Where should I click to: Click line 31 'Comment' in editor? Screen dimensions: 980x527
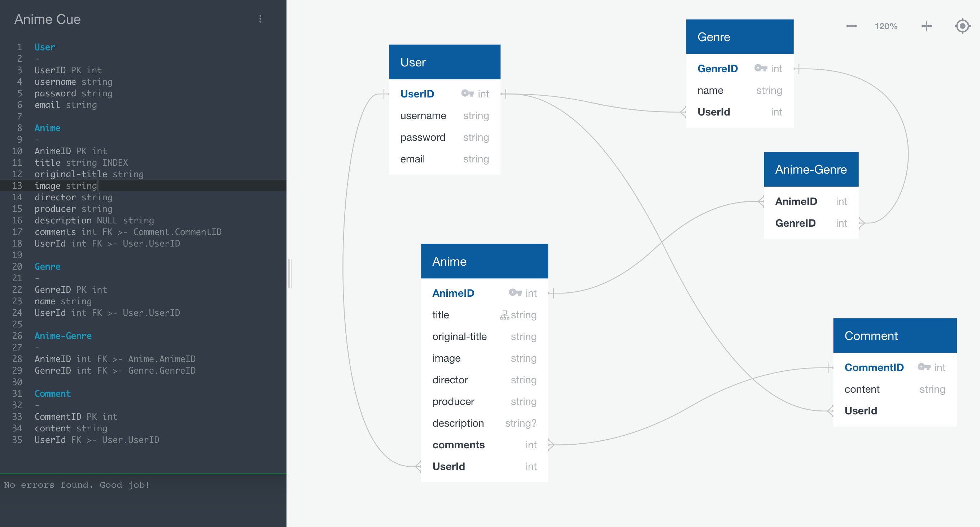pyautogui.click(x=53, y=393)
